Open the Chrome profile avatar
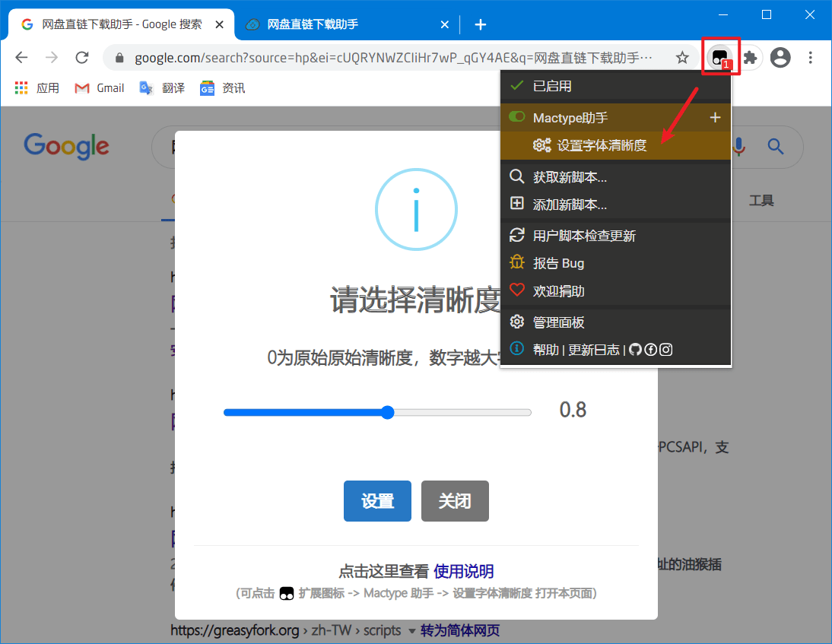 click(780, 58)
